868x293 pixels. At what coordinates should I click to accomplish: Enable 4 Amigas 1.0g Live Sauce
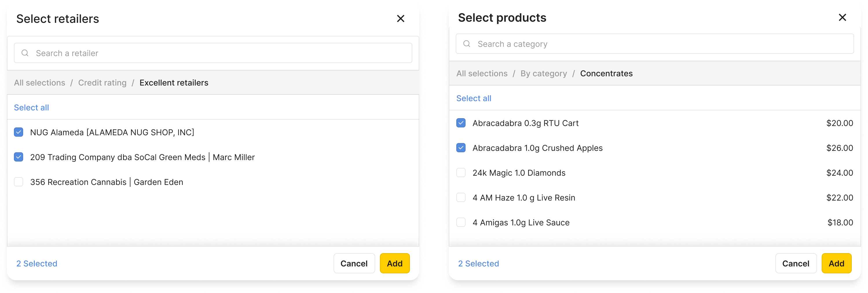(461, 222)
